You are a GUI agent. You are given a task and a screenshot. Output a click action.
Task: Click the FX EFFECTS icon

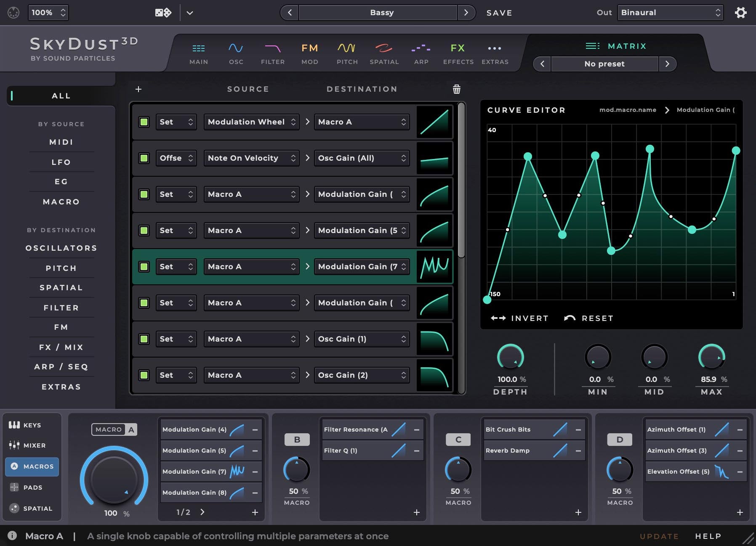[458, 53]
